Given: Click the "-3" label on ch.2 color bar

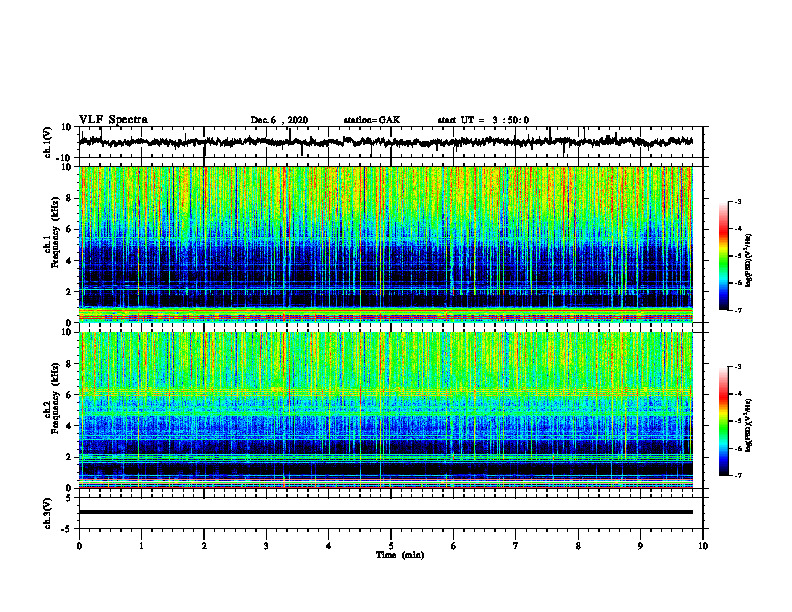Looking at the screenshot, I should pyautogui.click(x=738, y=367).
